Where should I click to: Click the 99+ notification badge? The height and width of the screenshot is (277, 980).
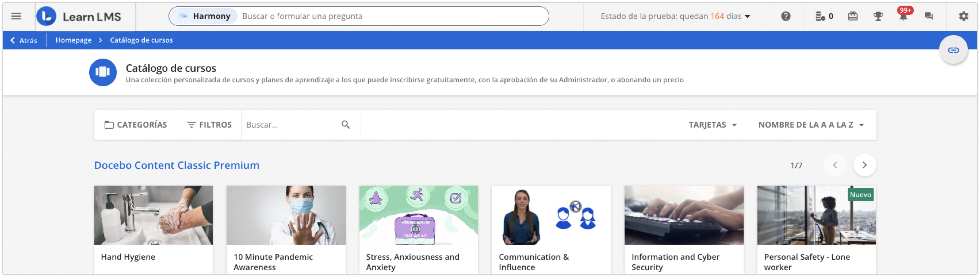click(x=905, y=10)
